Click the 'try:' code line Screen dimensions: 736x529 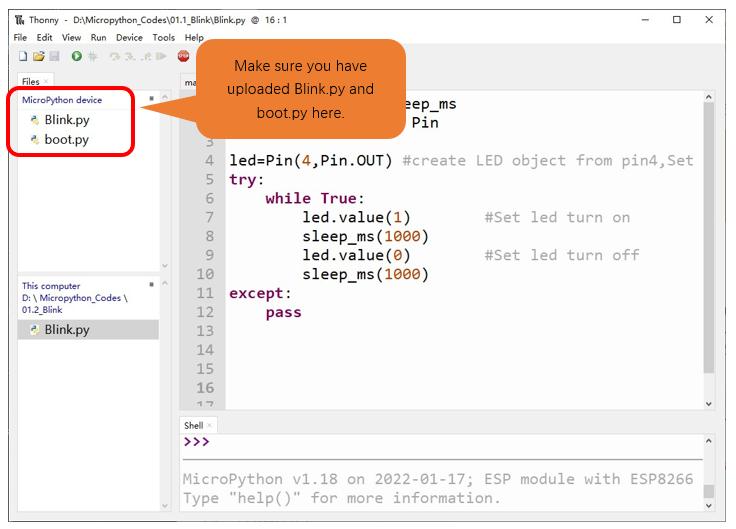(247, 180)
